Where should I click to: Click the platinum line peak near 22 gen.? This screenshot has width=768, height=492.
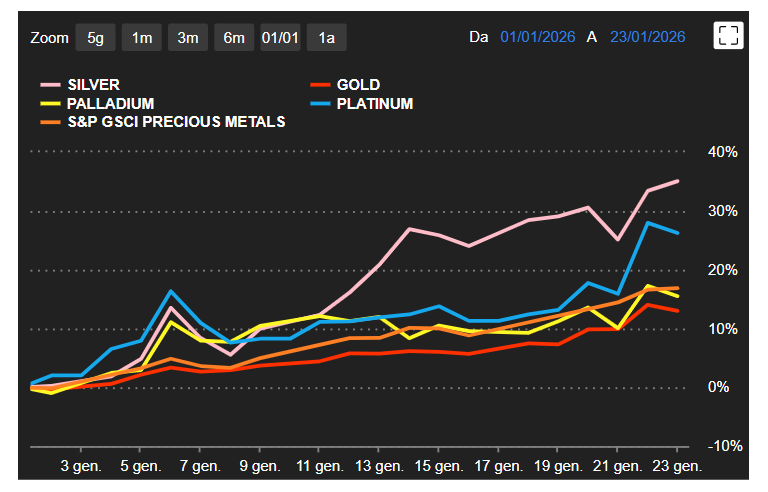pos(648,223)
